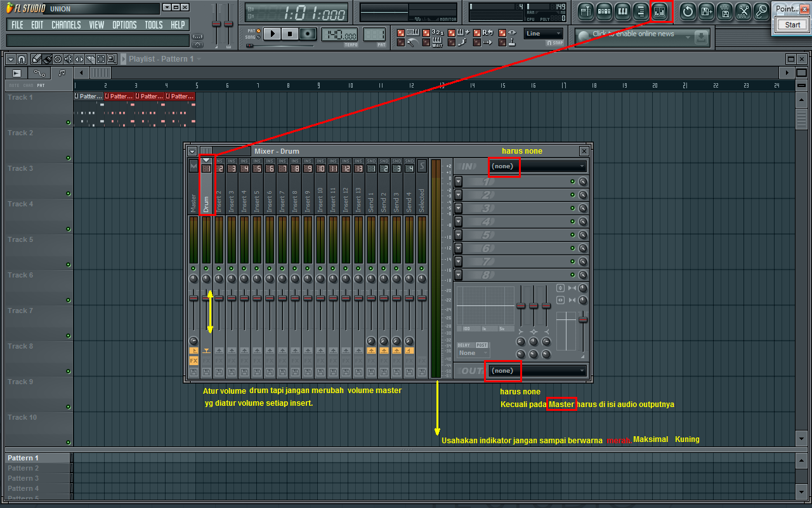The image size is (812, 508).
Task: Click the tempo display 140
Action: click(340, 35)
